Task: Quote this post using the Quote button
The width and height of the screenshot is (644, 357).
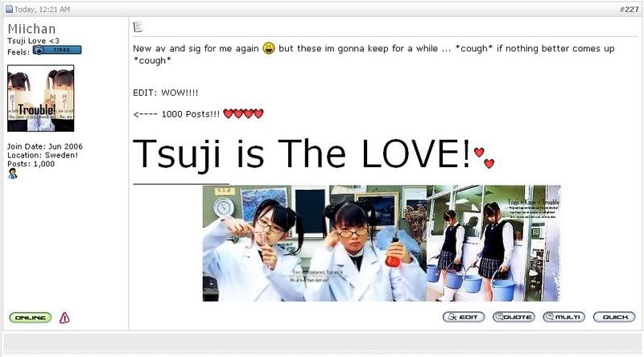Action: (514, 317)
